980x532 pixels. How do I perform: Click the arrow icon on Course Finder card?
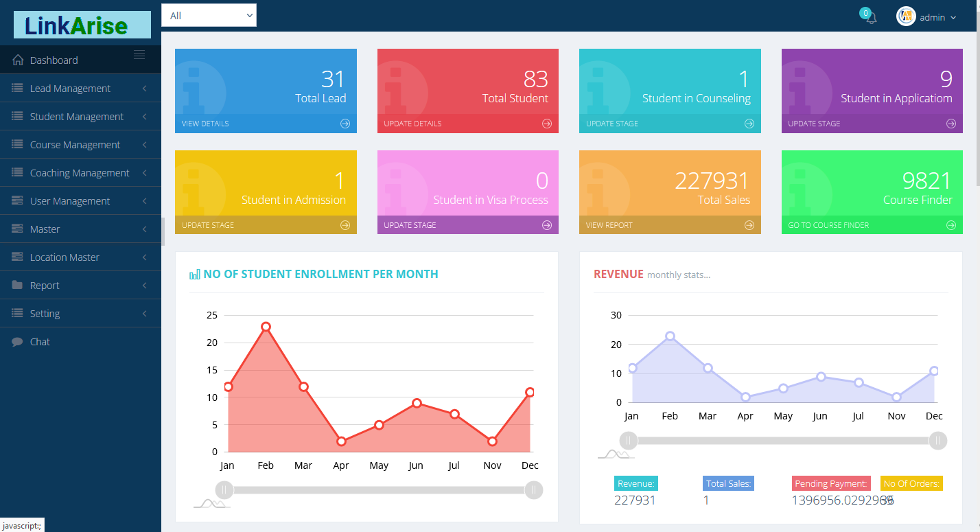pos(950,225)
